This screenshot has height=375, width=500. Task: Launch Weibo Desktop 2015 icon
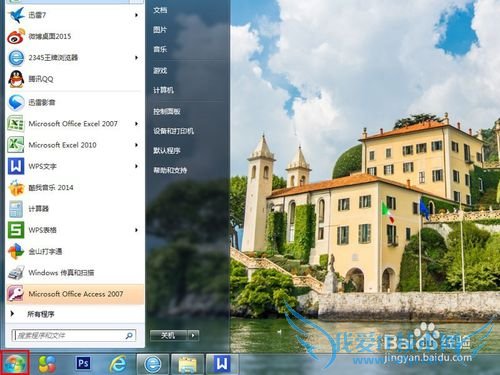tap(16, 36)
